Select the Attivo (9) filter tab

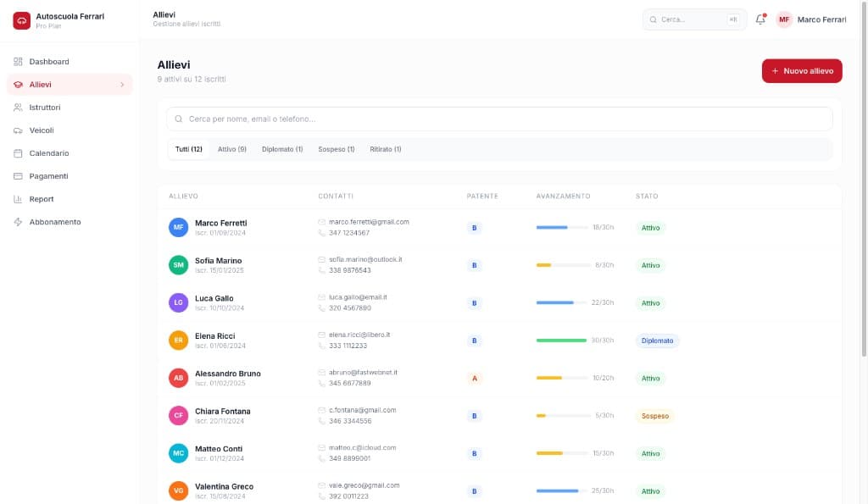pos(231,149)
